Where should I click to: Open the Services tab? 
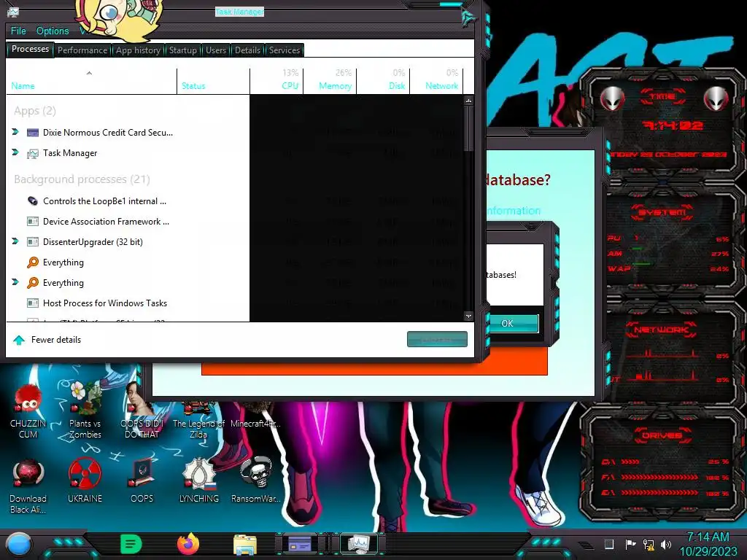click(x=285, y=50)
